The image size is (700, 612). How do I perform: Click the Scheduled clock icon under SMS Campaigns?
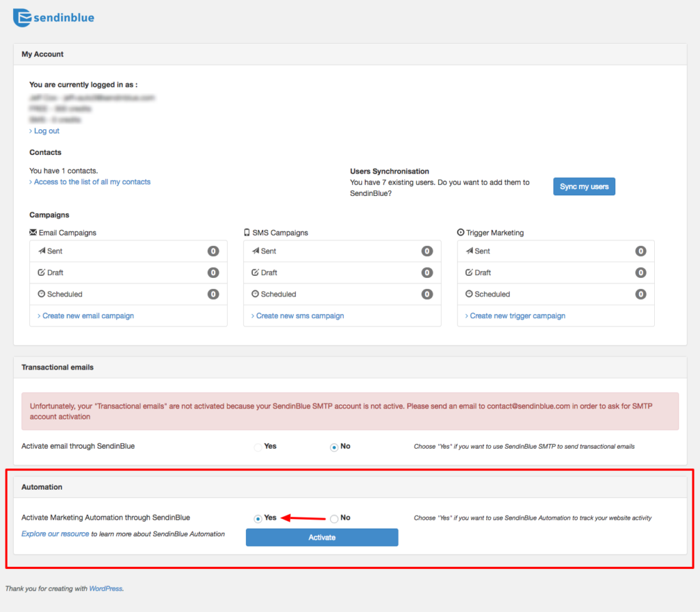coord(256,294)
